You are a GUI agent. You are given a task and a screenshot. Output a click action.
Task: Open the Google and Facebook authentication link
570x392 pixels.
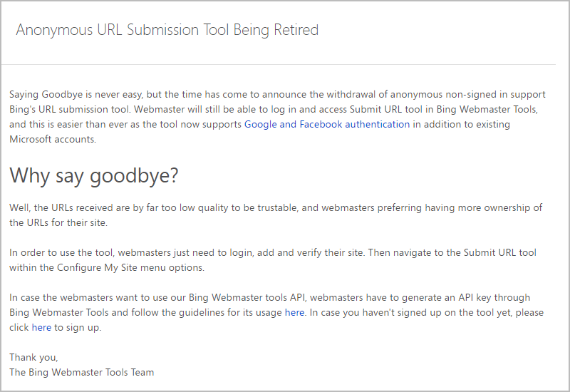click(326, 124)
